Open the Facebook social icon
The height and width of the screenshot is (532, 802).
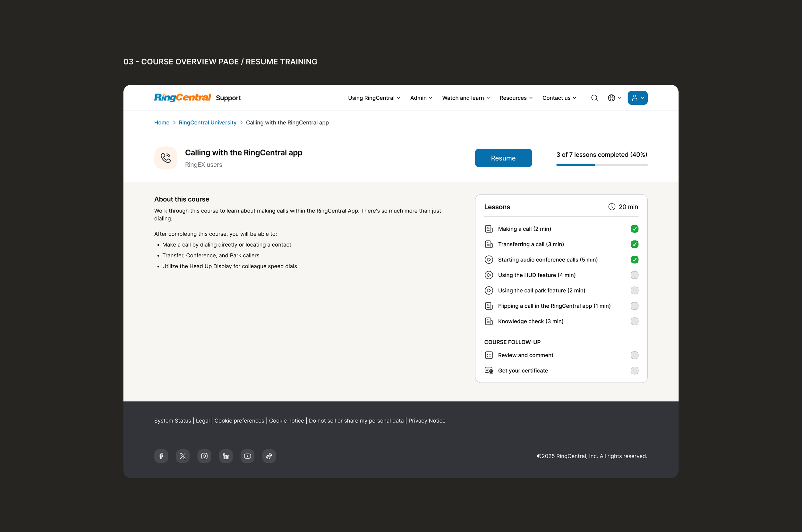tap(161, 456)
